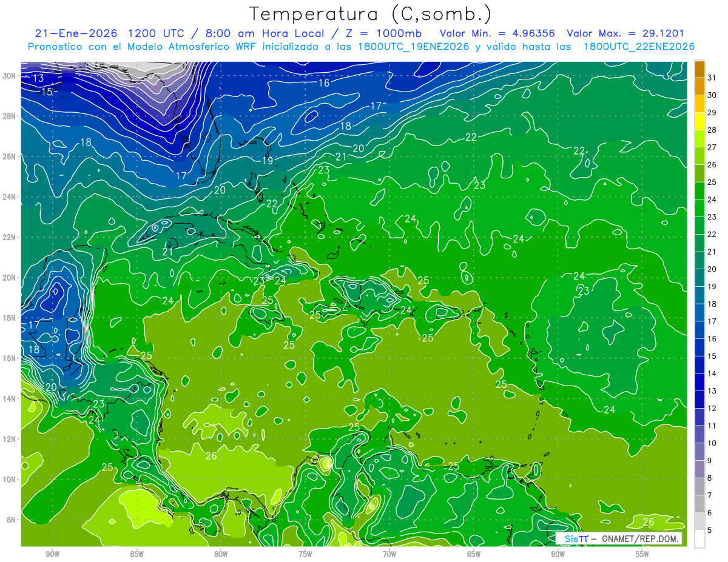
Task: Click the "70W" longitude axis label
Action: (x=389, y=554)
